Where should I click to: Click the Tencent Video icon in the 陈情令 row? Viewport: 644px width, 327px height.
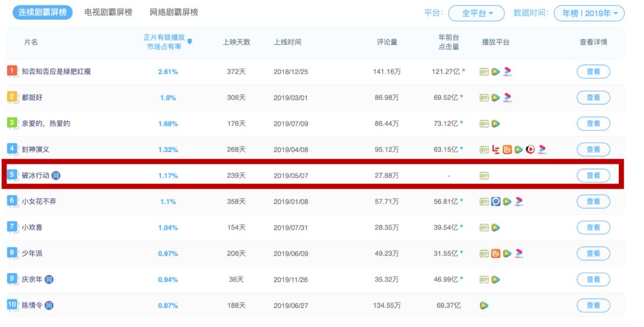[484, 306]
